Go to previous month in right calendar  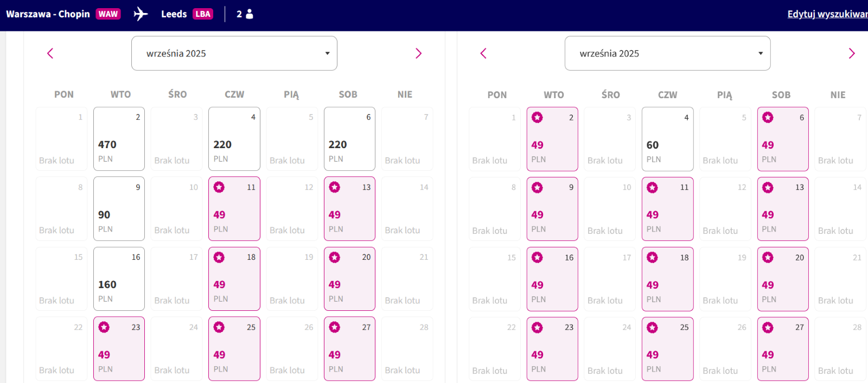(483, 53)
